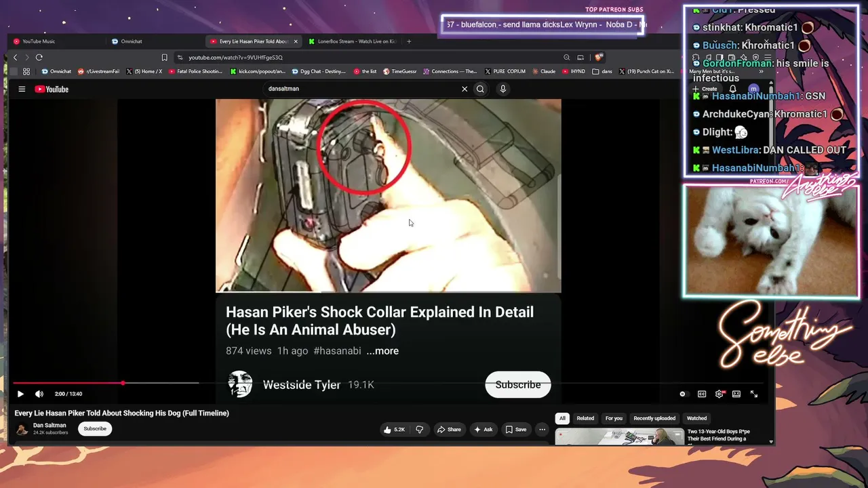The height and width of the screenshot is (488, 868).
Task: Open the r/LivestreamFail bookmark
Action: [x=99, y=71]
